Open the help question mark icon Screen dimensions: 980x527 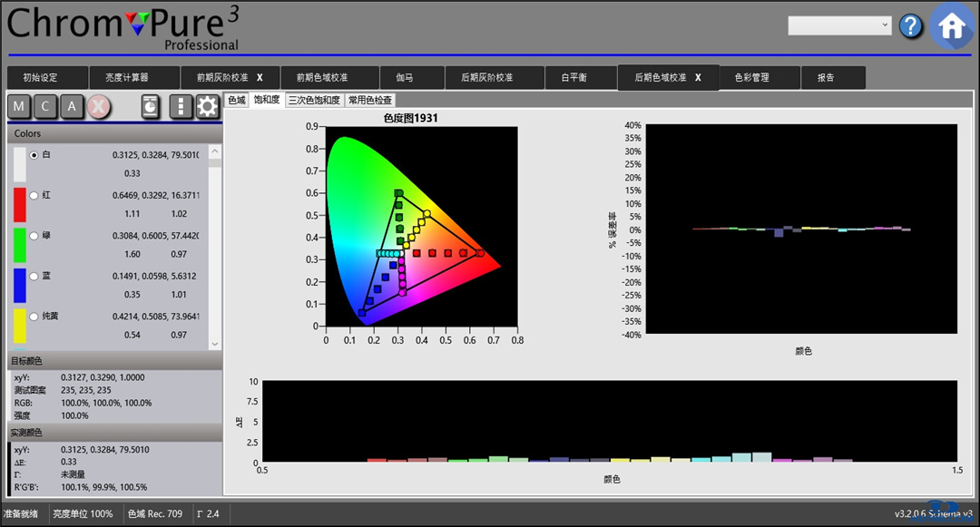[x=911, y=26]
